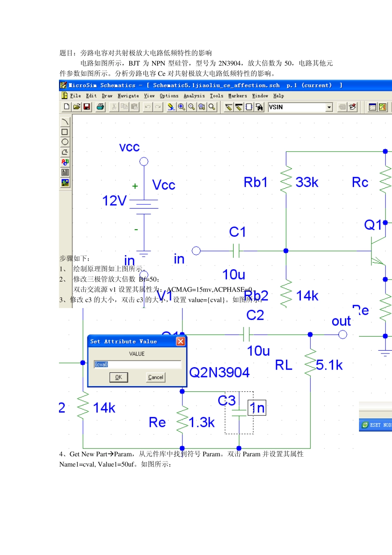Click the Zoom Out magnifier icon
Viewport: 392px width, 555px height.
pyautogui.click(x=191, y=107)
